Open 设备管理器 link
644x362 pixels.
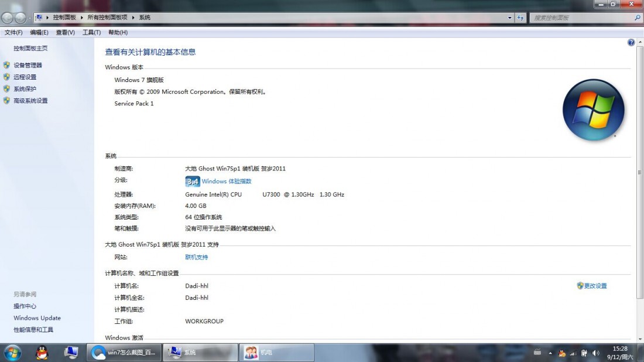(28, 65)
